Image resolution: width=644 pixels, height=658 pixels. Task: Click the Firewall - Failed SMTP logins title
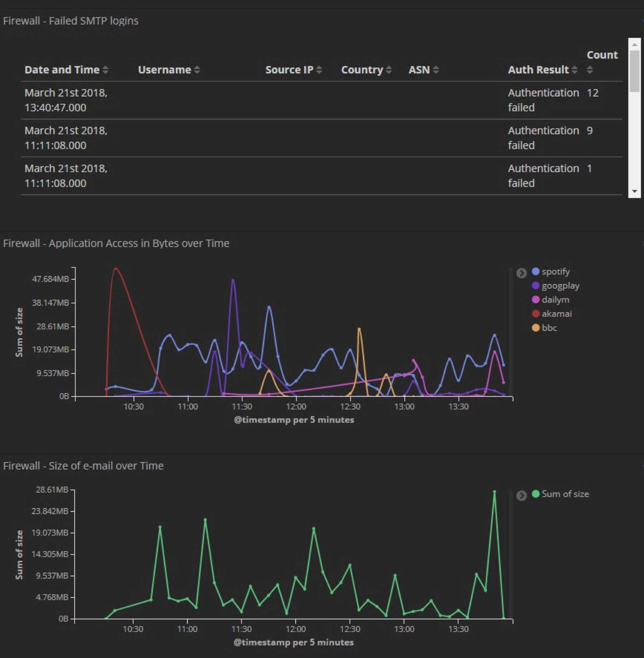(x=71, y=21)
